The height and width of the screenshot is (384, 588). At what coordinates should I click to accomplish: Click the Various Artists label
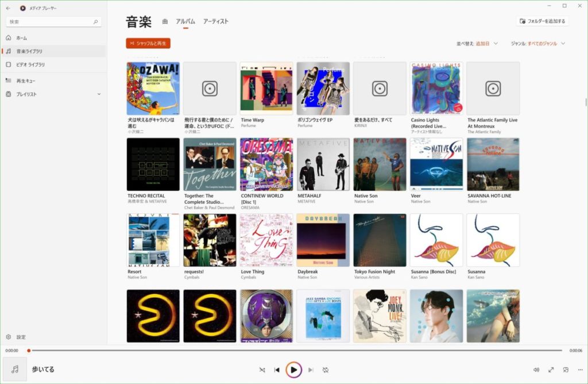[x=367, y=278]
